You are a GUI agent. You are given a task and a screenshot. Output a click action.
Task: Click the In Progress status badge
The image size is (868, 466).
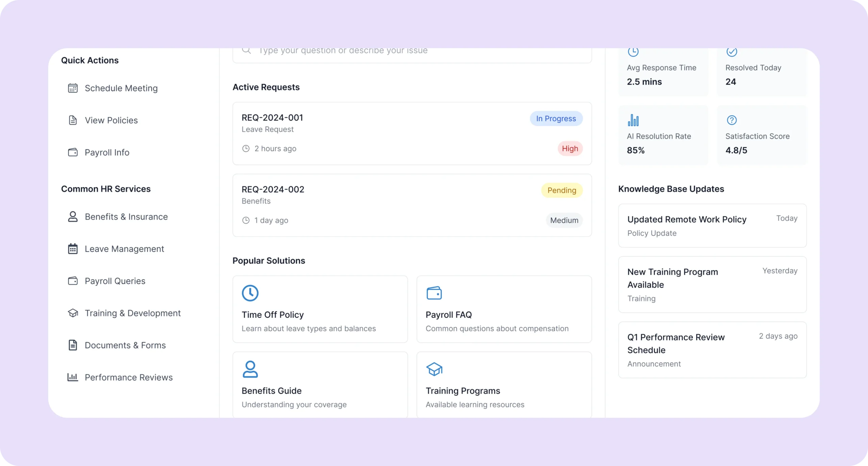coord(556,119)
